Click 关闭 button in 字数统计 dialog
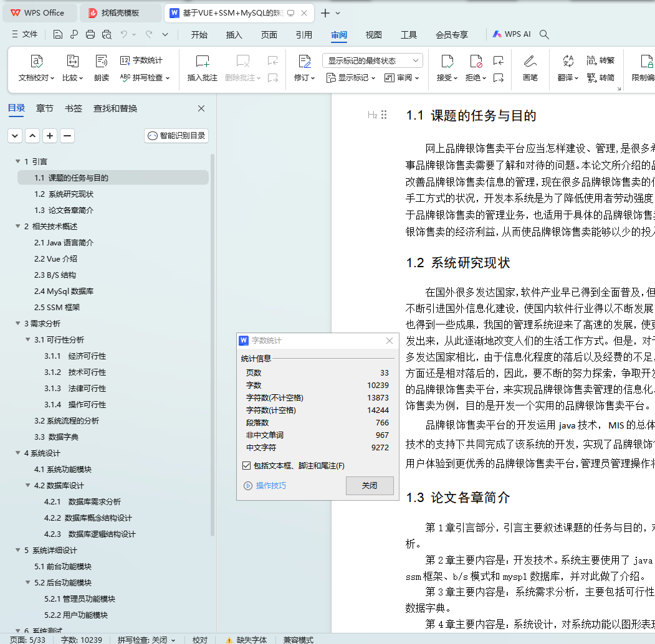 370,485
